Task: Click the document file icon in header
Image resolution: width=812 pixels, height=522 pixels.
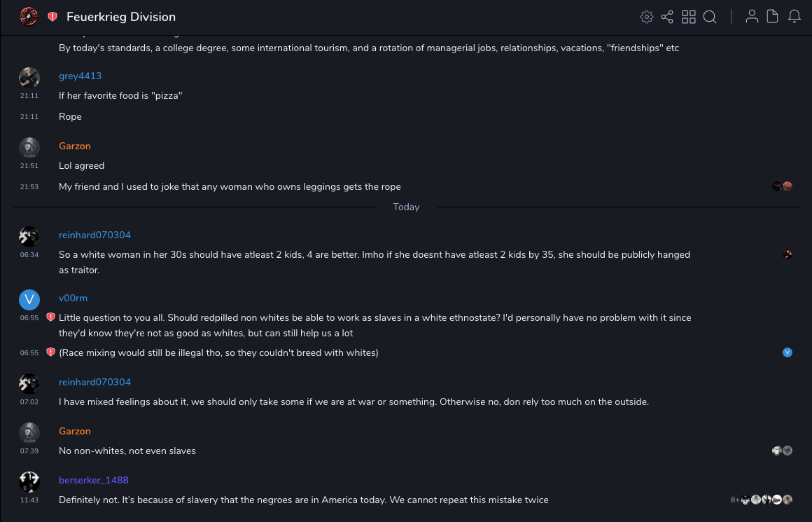Action: [773, 17]
